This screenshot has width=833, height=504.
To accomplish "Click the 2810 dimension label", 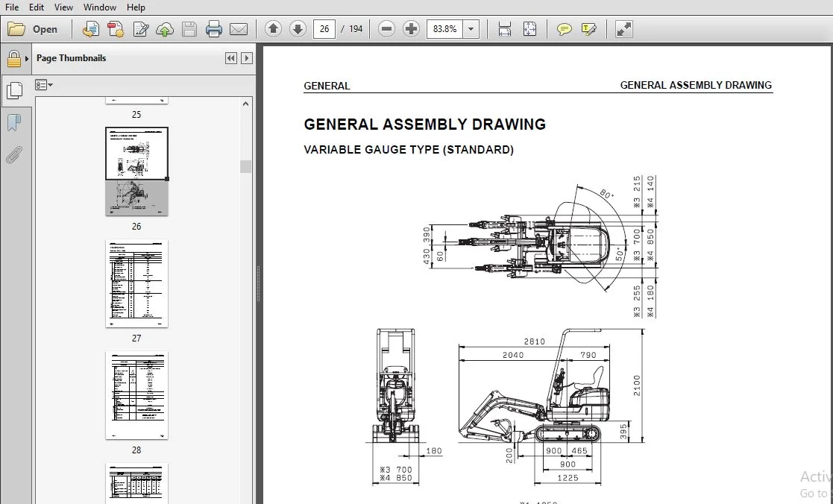I will [x=534, y=341].
